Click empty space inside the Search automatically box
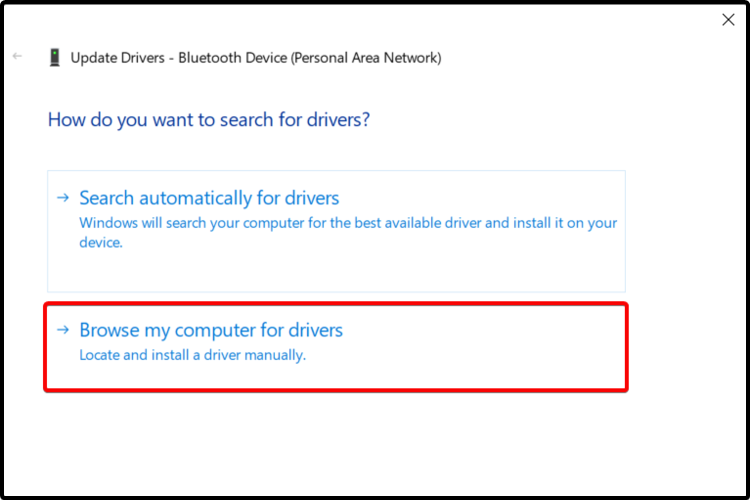 pos(400,270)
